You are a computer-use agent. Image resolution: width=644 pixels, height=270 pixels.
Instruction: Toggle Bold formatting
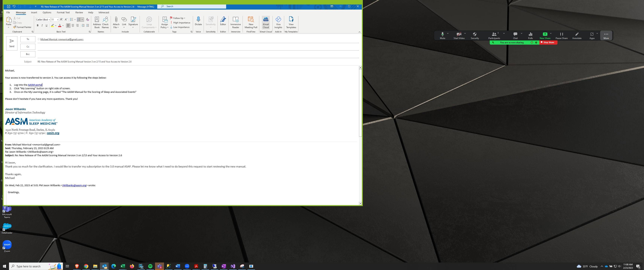[37, 25]
